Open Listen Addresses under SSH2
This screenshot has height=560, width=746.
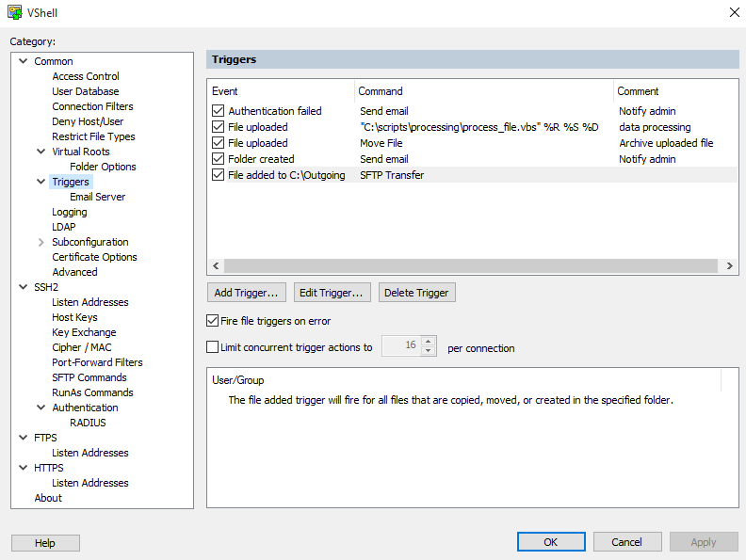tap(89, 302)
